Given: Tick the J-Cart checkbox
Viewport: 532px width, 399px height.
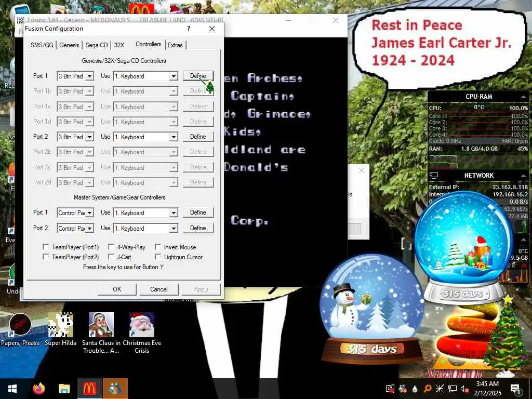Looking at the screenshot, I should [x=111, y=257].
